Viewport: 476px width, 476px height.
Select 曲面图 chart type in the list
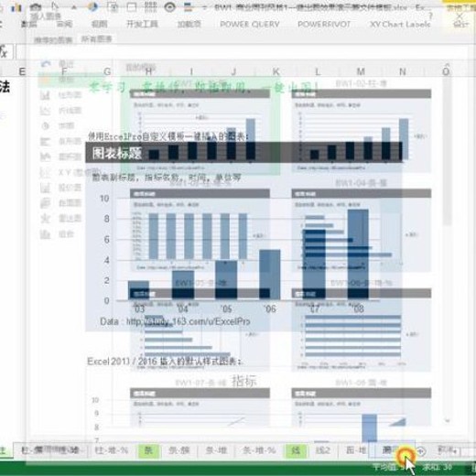coord(61,203)
